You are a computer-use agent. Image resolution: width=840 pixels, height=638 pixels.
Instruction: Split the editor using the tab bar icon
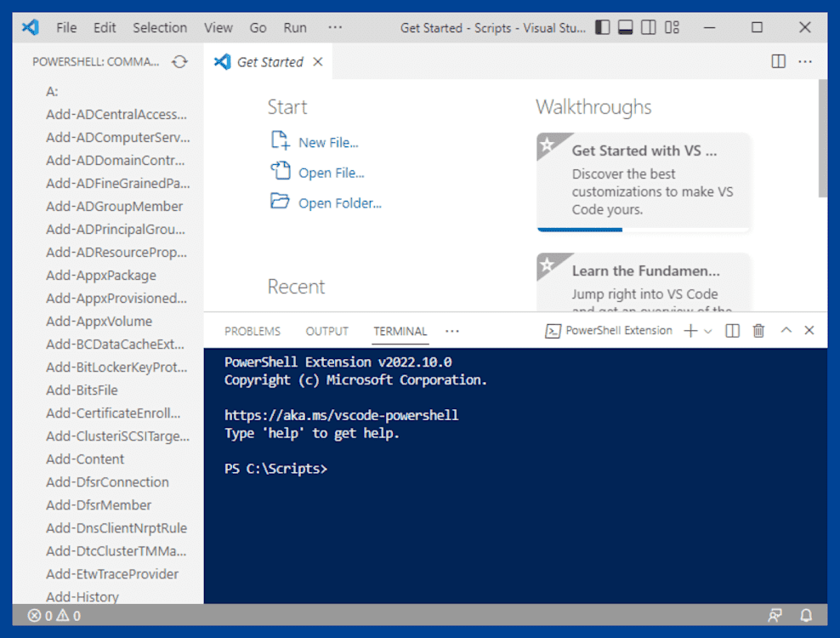pos(778,61)
